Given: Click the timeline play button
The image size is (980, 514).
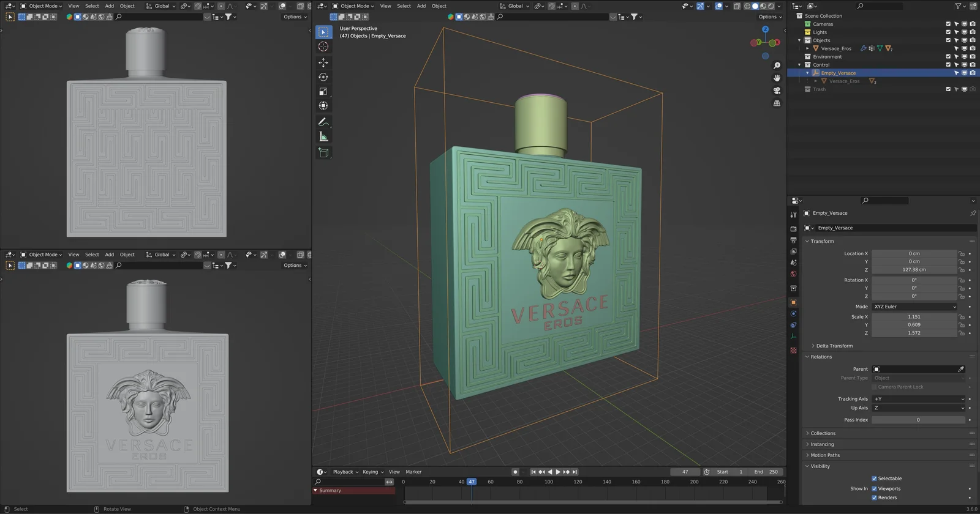Looking at the screenshot, I should click(x=558, y=472).
